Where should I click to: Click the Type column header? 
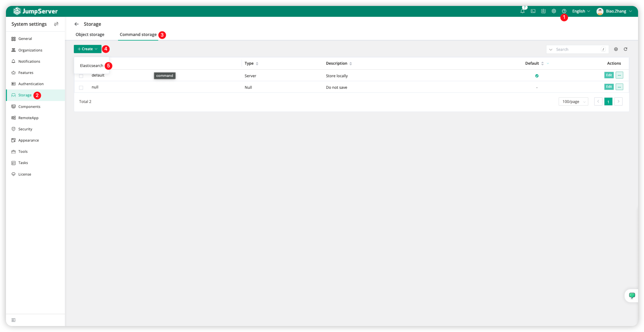(249, 63)
